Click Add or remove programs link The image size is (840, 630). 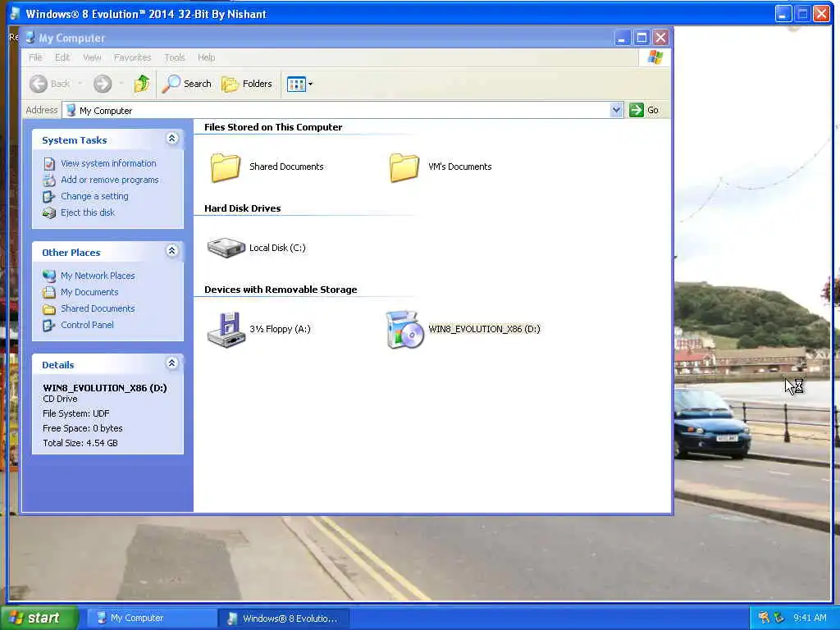point(109,180)
